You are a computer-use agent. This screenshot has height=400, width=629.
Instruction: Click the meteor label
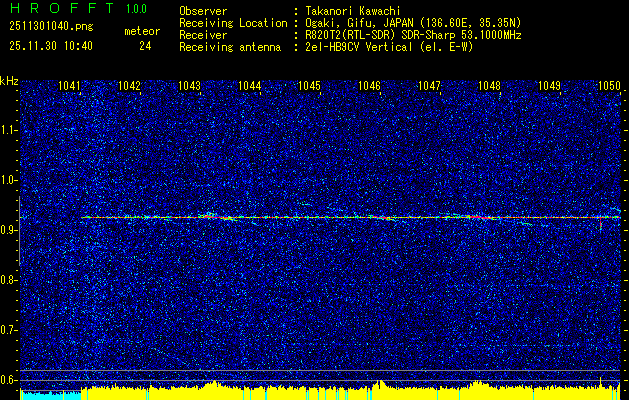[x=142, y=31]
